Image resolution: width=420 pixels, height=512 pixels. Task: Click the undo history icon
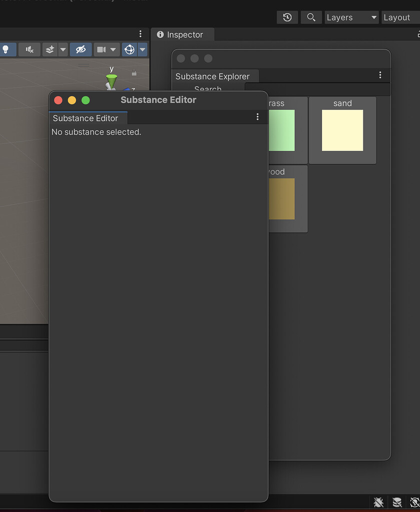tap(287, 17)
